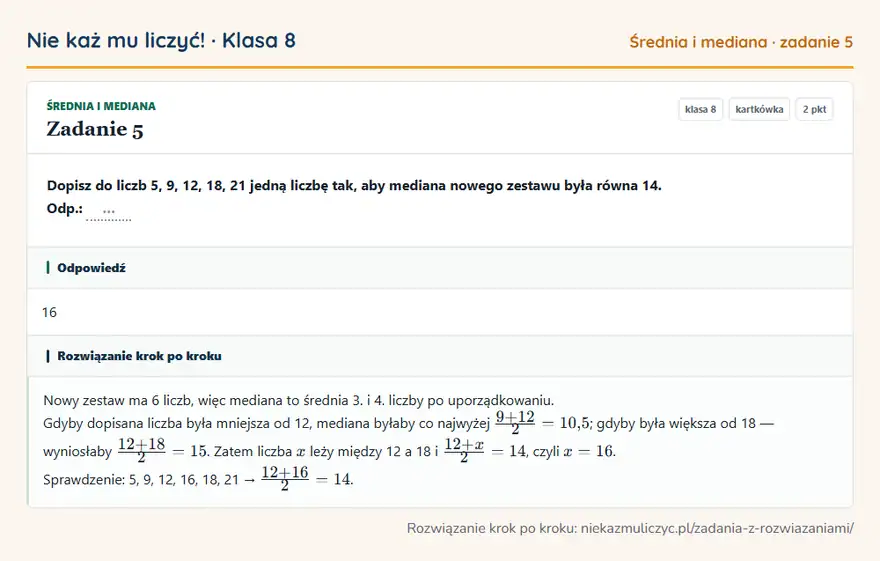Screen dimensions: 880x561
Task: Click the 'Zadanie 5' heading
Action: pos(95,130)
